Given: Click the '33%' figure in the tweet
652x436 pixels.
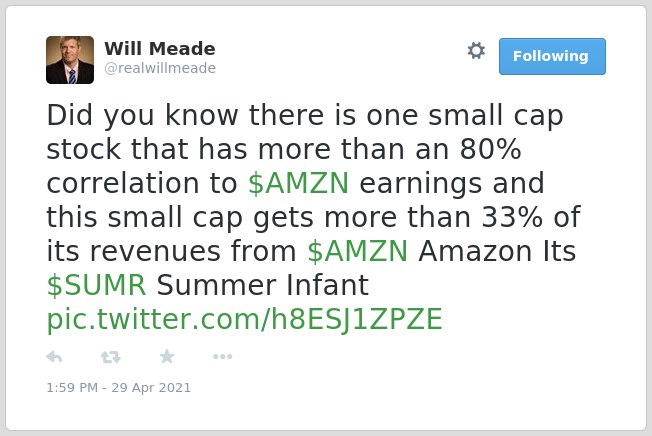Looking at the screenshot, I should (x=512, y=217).
